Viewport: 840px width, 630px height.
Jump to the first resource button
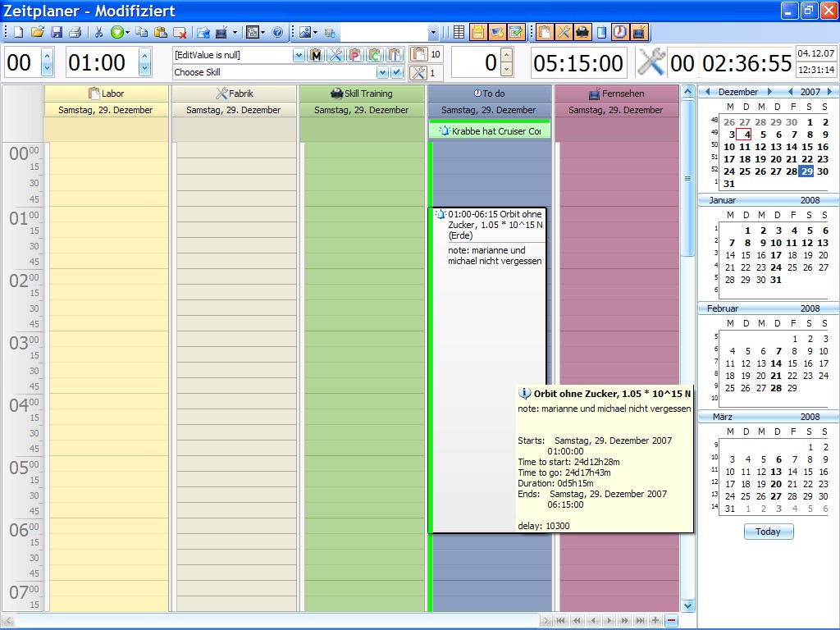(561, 620)
